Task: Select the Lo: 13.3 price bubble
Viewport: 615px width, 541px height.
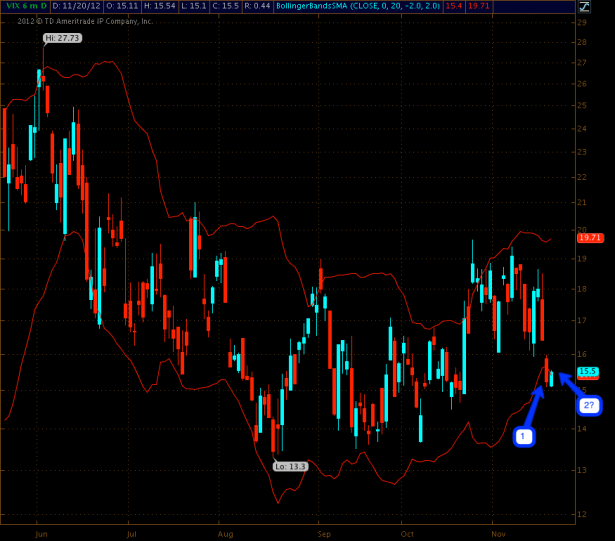Action: click(x=290, y=466)
